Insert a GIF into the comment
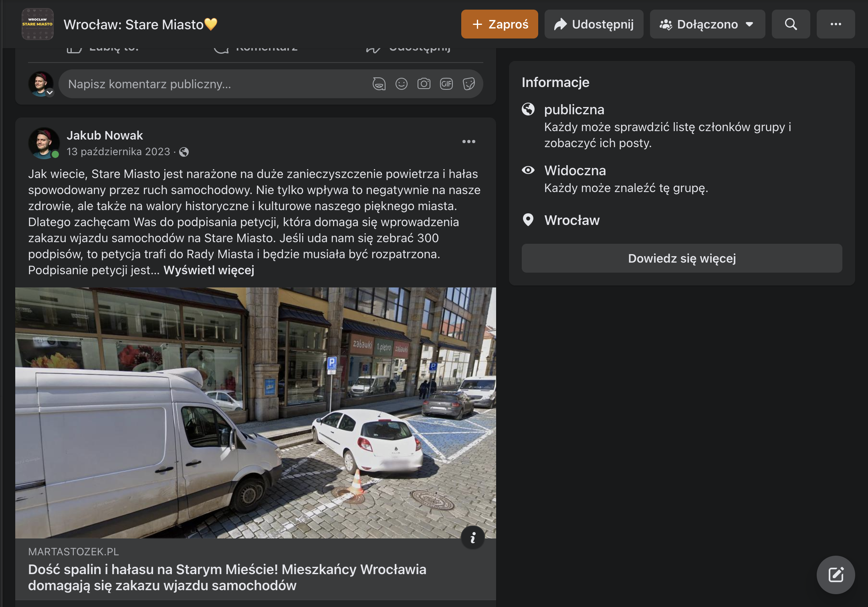The height and width of the screenshot is (607, 868). click(x=446, y=84)
